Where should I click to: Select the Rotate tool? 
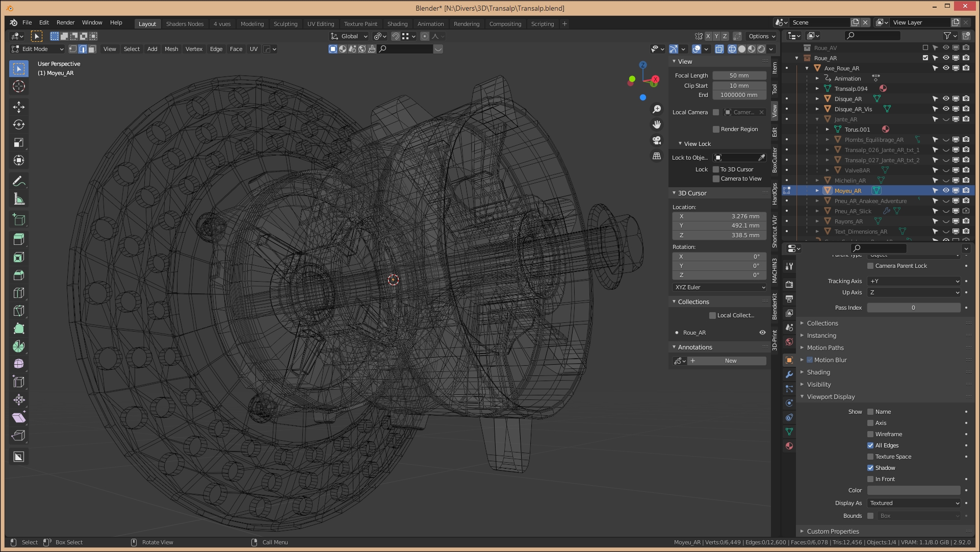click(19, 124)
